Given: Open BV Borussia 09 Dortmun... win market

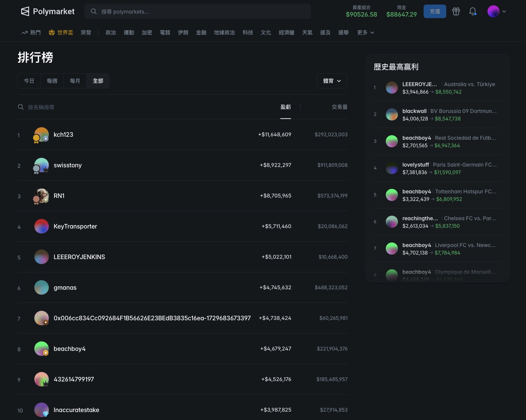Looking at the screenshot, I should [464, 111].
